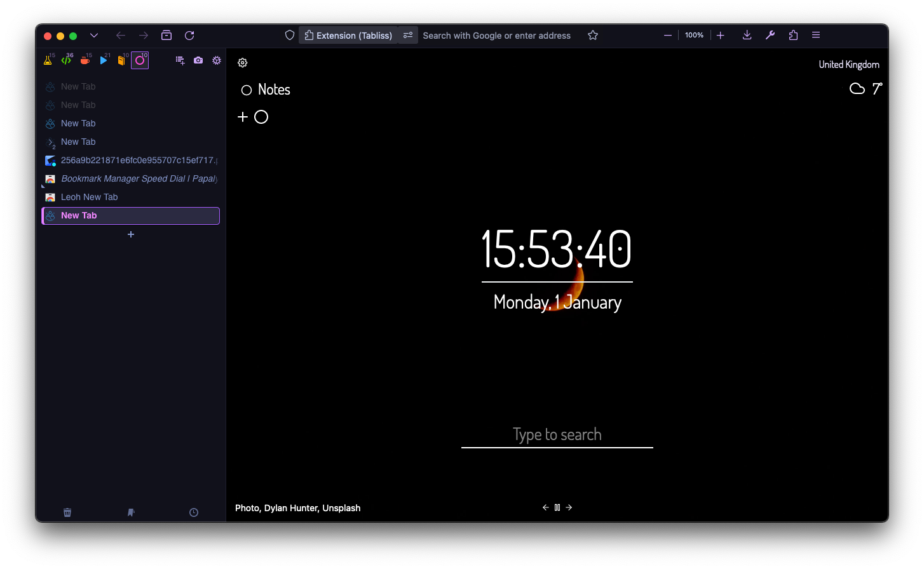Open the orange book tab panel
Image resolution: width=924 pixels, height=569 pixels.
[x=121, y=60]
